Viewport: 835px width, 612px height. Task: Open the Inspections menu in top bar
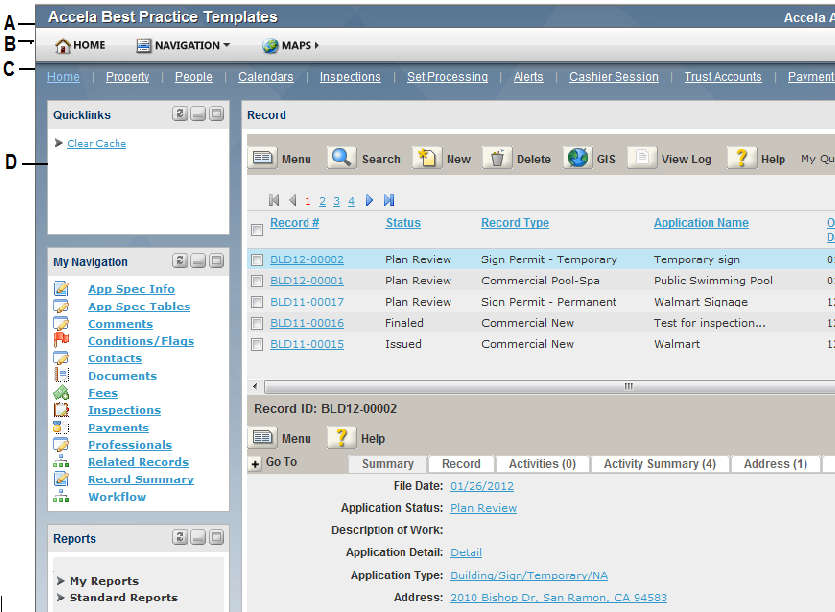click(350, 77)
